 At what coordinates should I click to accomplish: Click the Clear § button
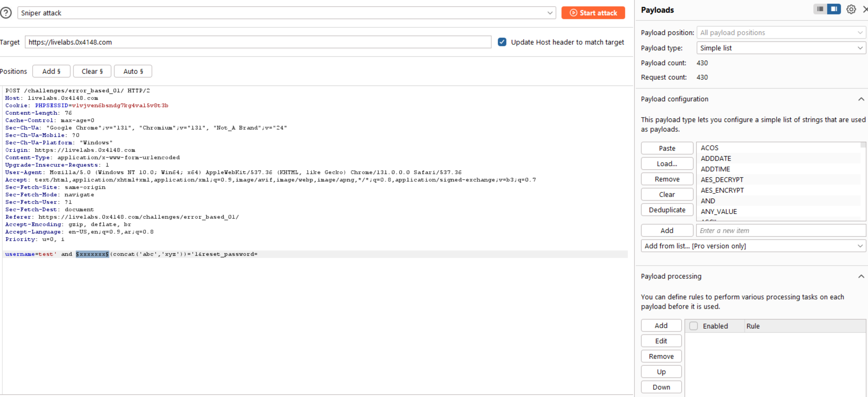coord(92,71)
